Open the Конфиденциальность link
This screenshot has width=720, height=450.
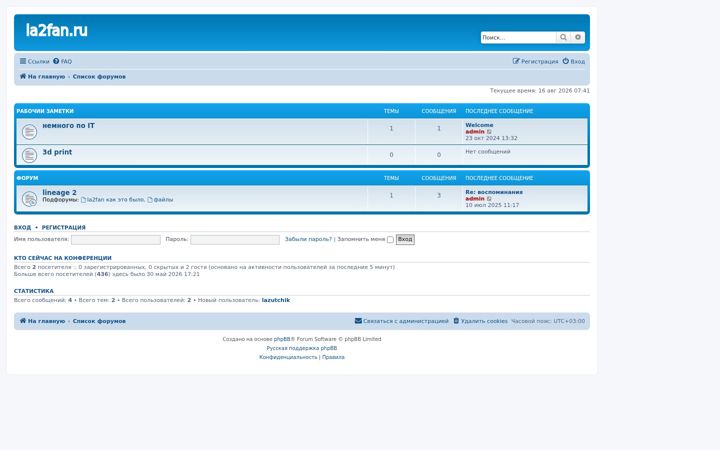[288, 357]
